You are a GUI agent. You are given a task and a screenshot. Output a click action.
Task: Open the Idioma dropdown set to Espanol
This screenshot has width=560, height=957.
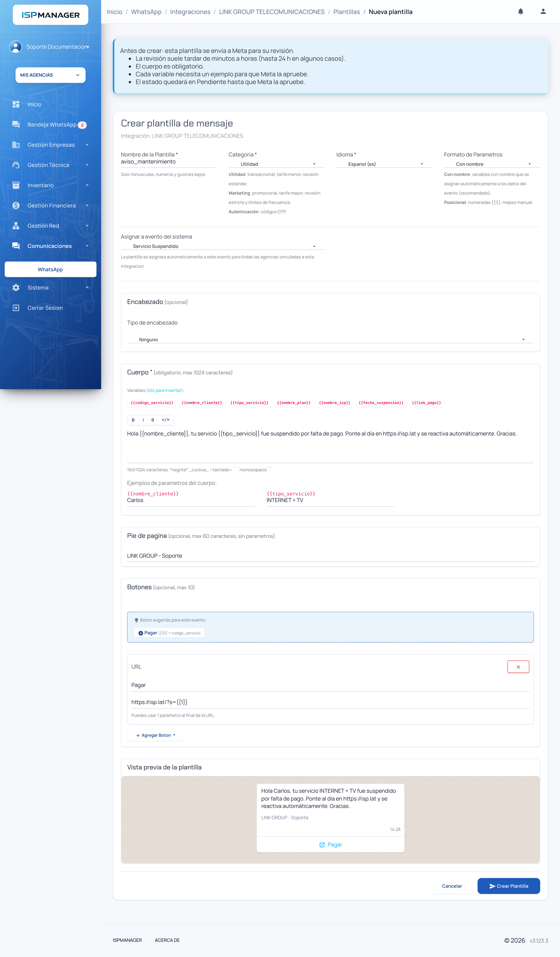coord(384,164)
